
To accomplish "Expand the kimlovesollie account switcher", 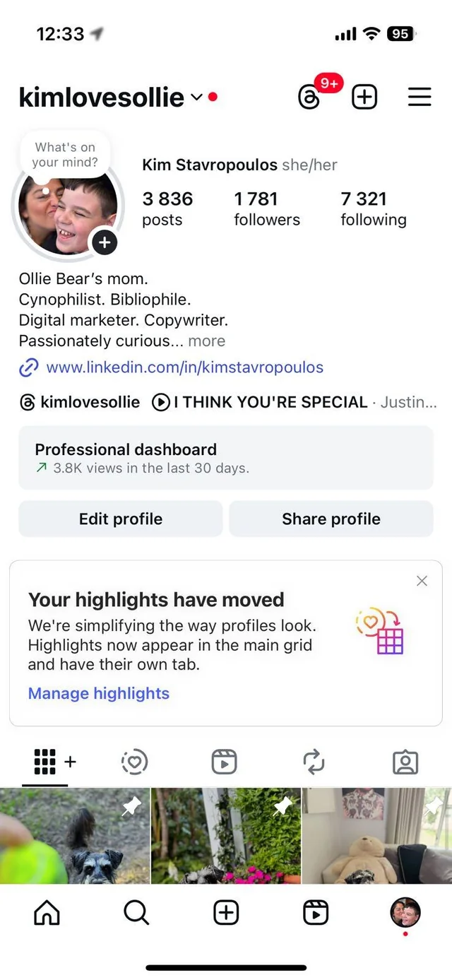I will pos(196,98).
